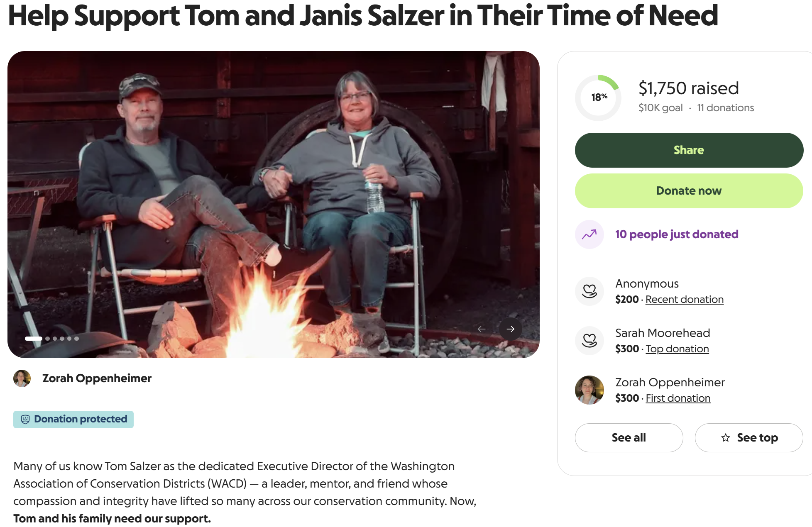
Task: Follow the First donation link
Action: coord(678,398)
